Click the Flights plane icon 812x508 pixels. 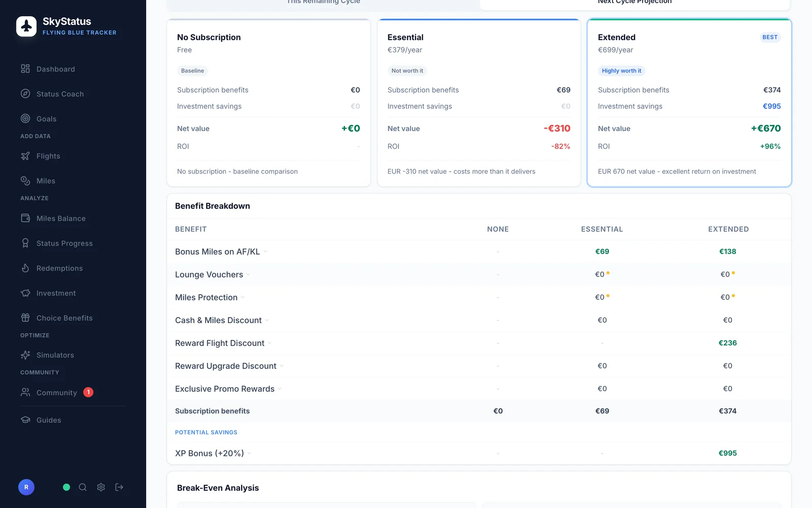click(x=25, y=156)
